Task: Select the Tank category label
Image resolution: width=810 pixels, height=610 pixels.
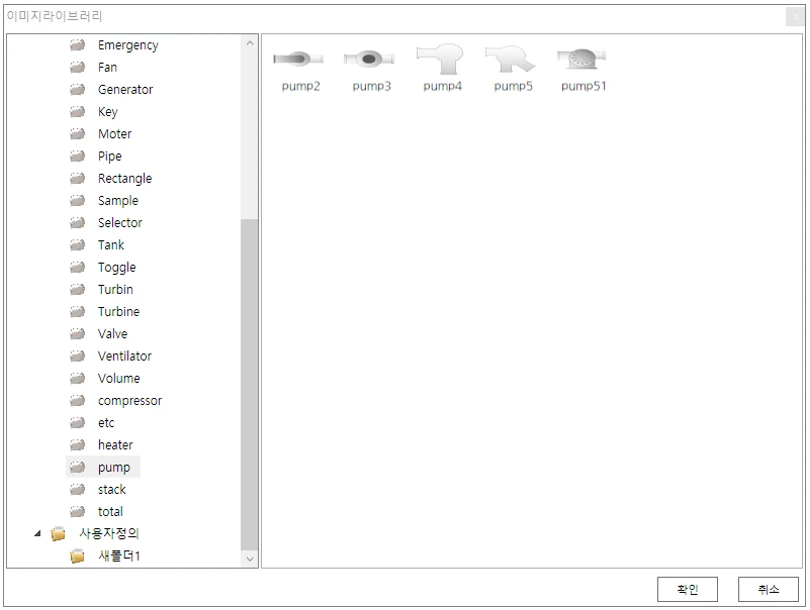Action: [111, 245]
